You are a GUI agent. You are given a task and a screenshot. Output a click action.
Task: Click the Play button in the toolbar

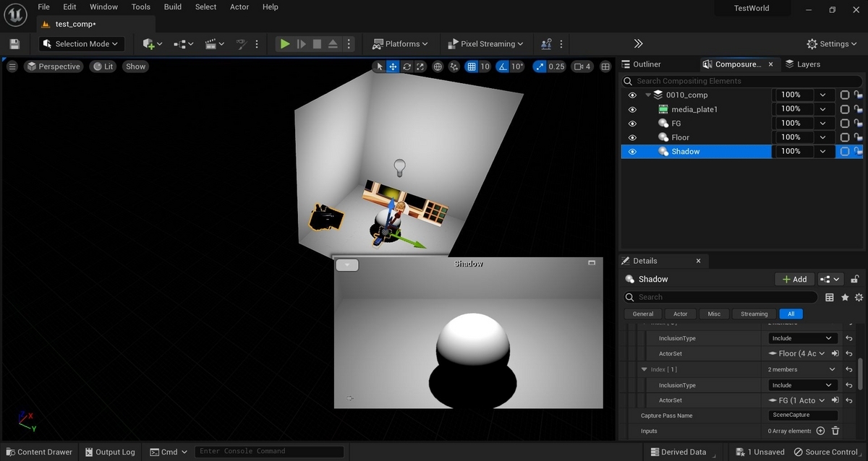click(285, 44)
